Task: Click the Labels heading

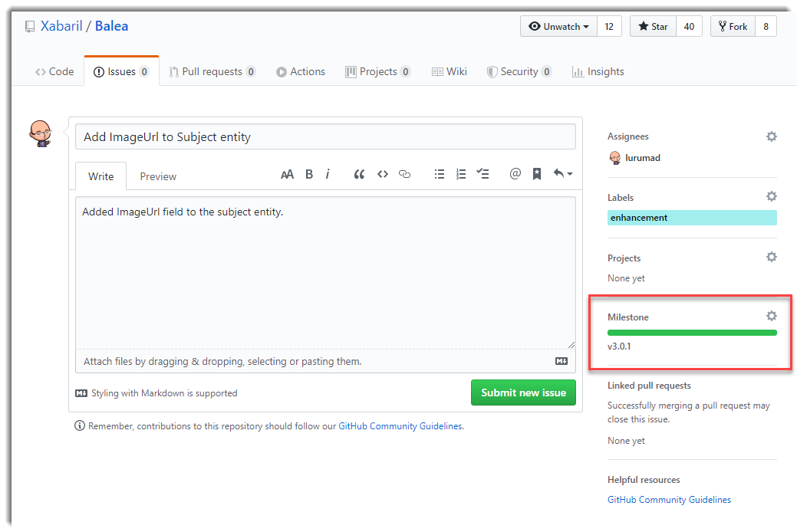Action: click(621, 197)
